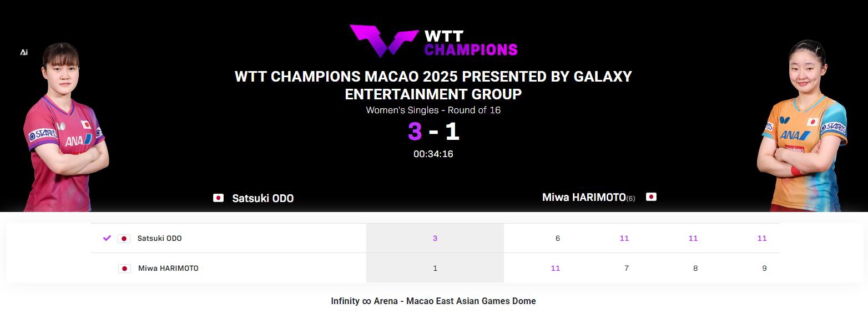Viewport: 868px width, 318px height.
Task: Click Japan flag beside Satsuki ODO header name
Action: [219, 198]
